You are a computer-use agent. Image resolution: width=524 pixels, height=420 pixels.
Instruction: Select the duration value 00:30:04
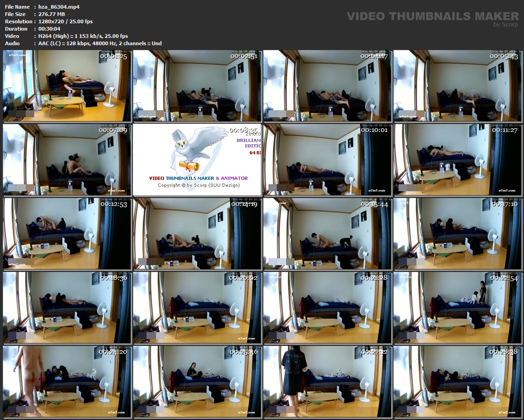49,29
